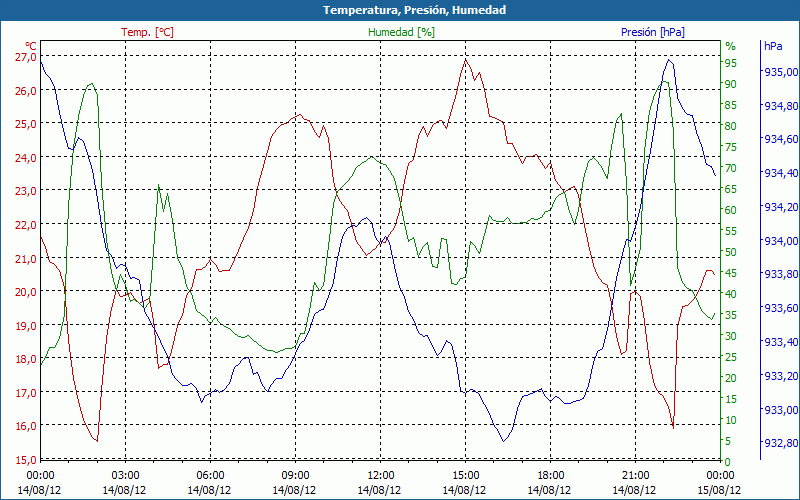
Task: Click the '95' humidity axis value
Action: click(731, 63)
